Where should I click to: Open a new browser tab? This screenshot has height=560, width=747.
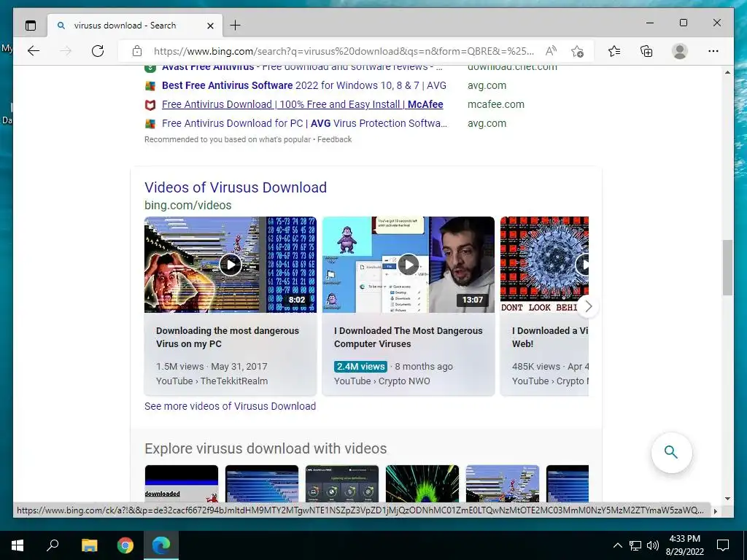tap(236, 26)
